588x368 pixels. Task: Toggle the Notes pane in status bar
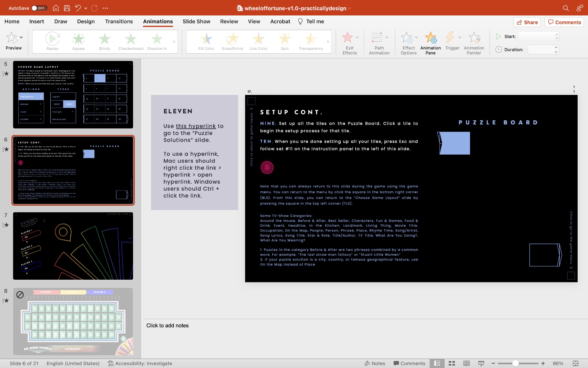tap(375, 363)
